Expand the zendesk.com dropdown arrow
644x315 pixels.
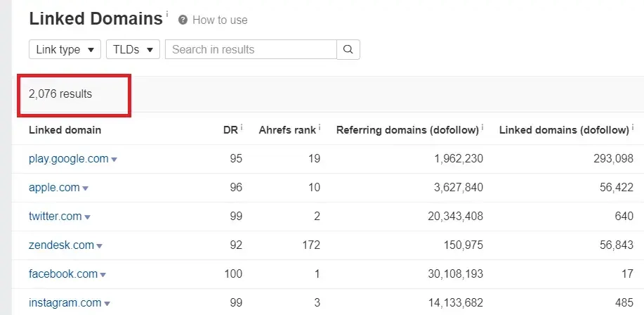[x=99, y=246]
